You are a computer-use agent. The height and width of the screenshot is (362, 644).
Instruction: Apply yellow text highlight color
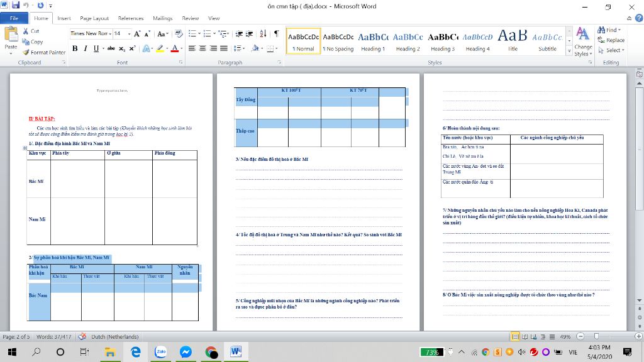(160, 48)
